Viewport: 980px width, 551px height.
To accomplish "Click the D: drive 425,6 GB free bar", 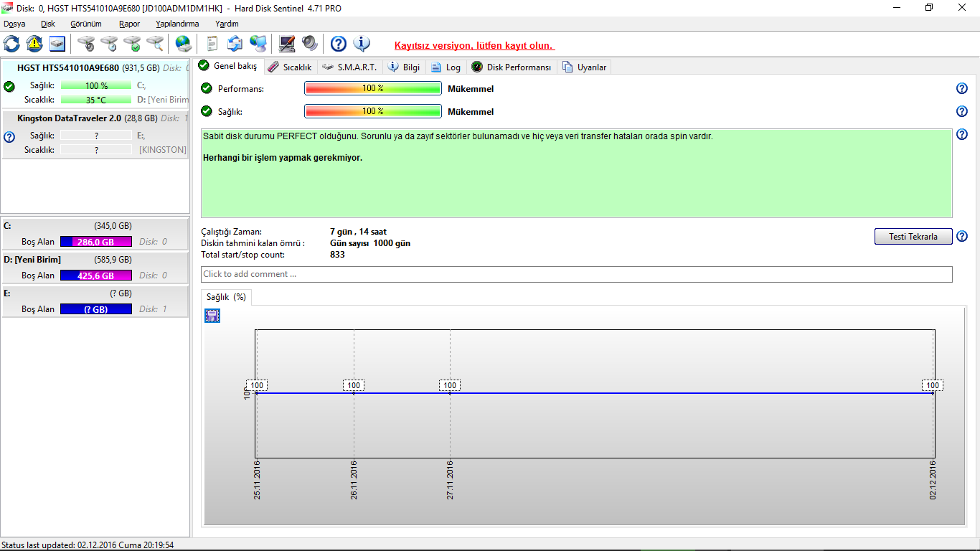I will pyautogui.click(x=96, y=275).
